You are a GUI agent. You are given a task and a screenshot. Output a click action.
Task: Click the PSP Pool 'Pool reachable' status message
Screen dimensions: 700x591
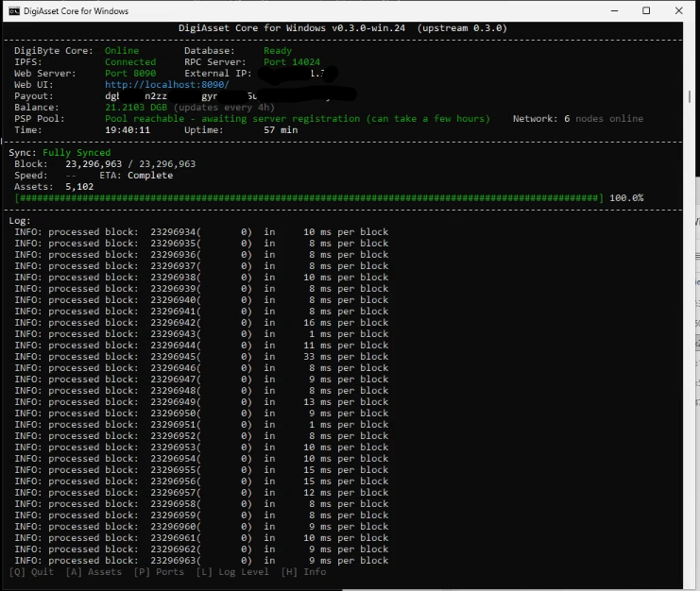tap(298, 119)
